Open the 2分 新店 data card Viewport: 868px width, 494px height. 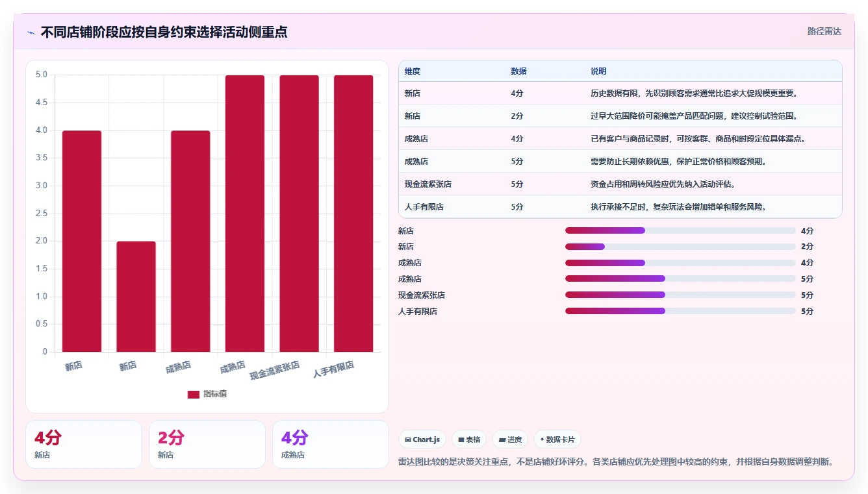[207, 444]
